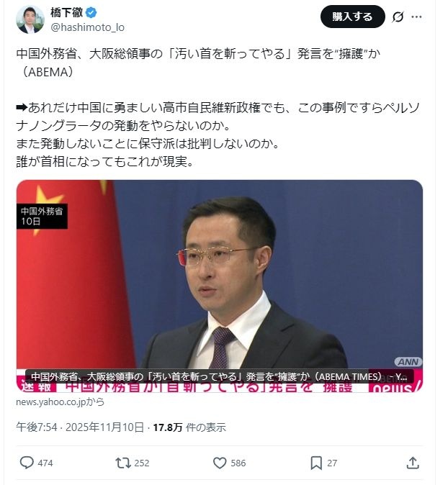Repost this tweet via retweet icon
The height and width of the screenshot is (485, 448).
pos(123,463)
